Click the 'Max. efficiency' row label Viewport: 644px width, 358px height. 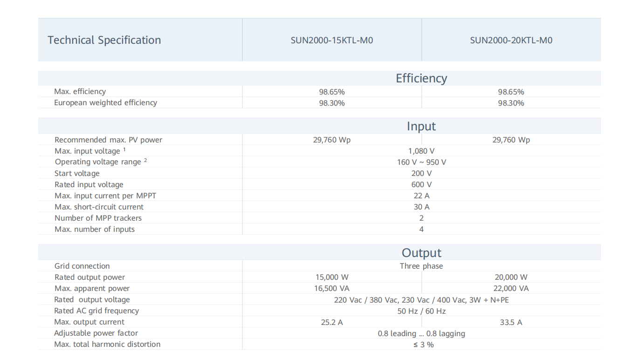[80, 92]
